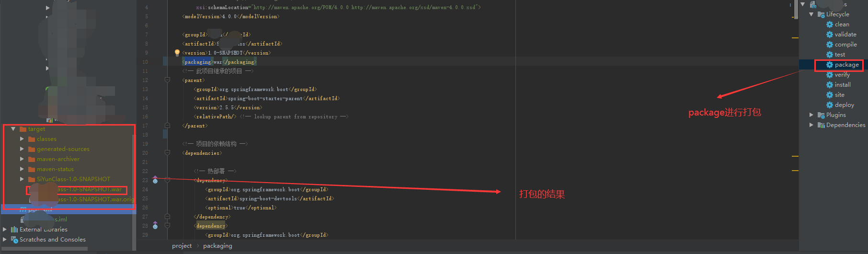Expand the maven-status folder arrow
The width and height of the screenshot is (868, 254).
tap(22, 169)
